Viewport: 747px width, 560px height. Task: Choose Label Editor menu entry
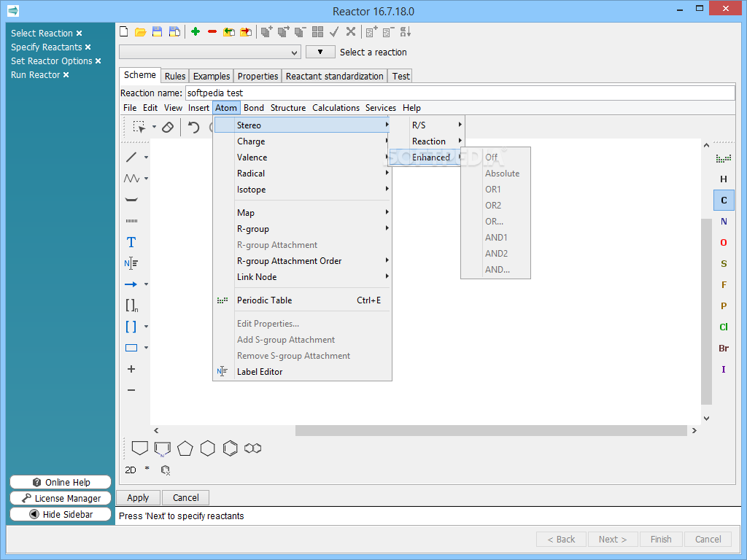[x=303, y=372]
